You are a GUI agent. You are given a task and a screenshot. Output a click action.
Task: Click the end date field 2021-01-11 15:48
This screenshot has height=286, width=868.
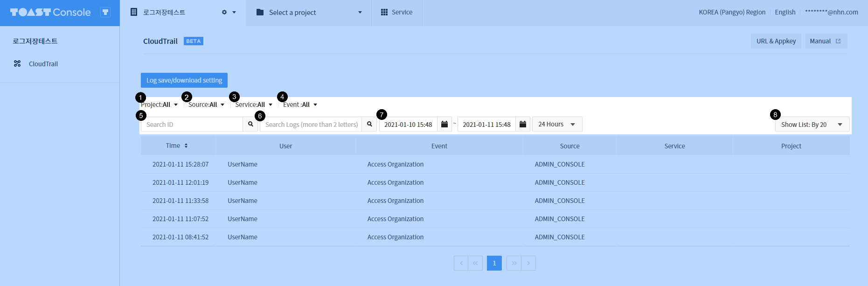486,124
